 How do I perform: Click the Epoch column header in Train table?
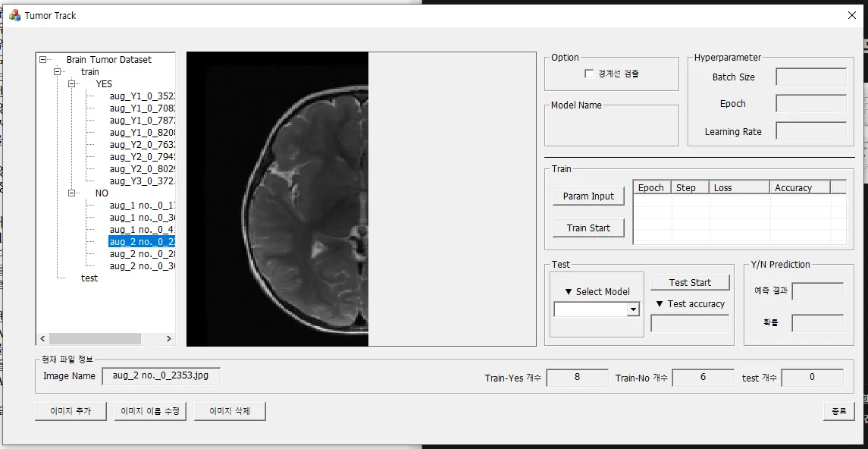point(651,187)
